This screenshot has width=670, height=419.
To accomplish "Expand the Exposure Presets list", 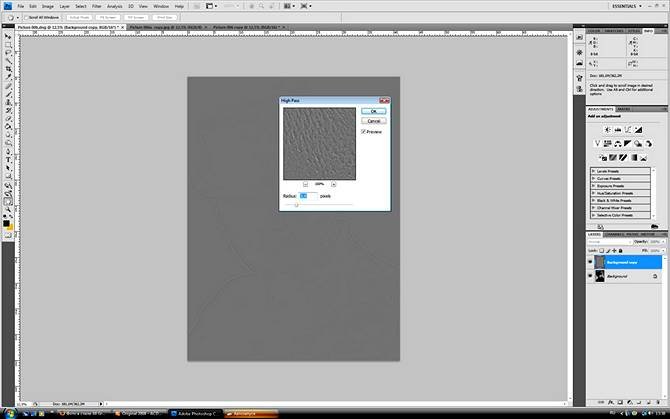I will (x=594, y=185).
